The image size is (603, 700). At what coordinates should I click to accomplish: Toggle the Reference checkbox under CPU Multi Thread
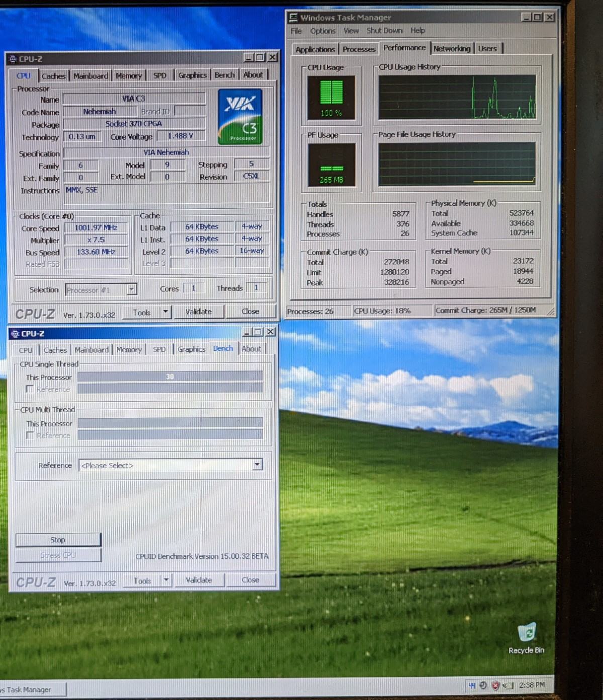pos(30,435)
